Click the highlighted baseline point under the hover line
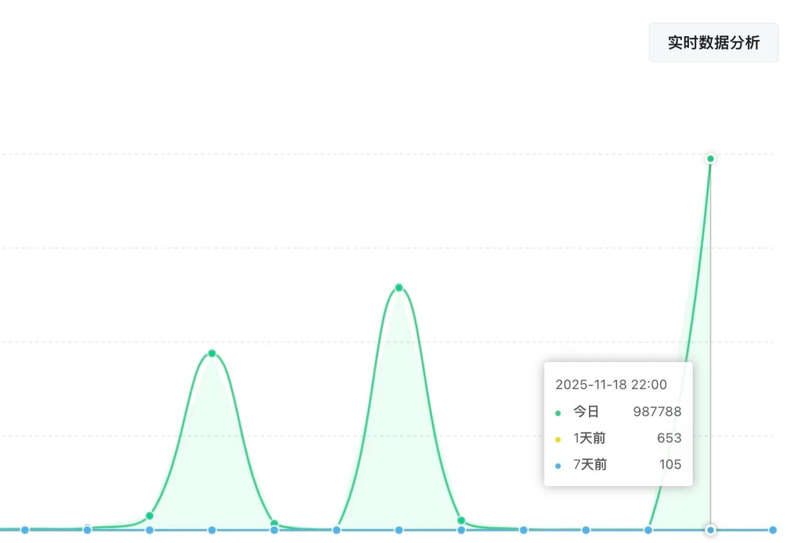This screenshot has height=543, width=800. point(710,530)
